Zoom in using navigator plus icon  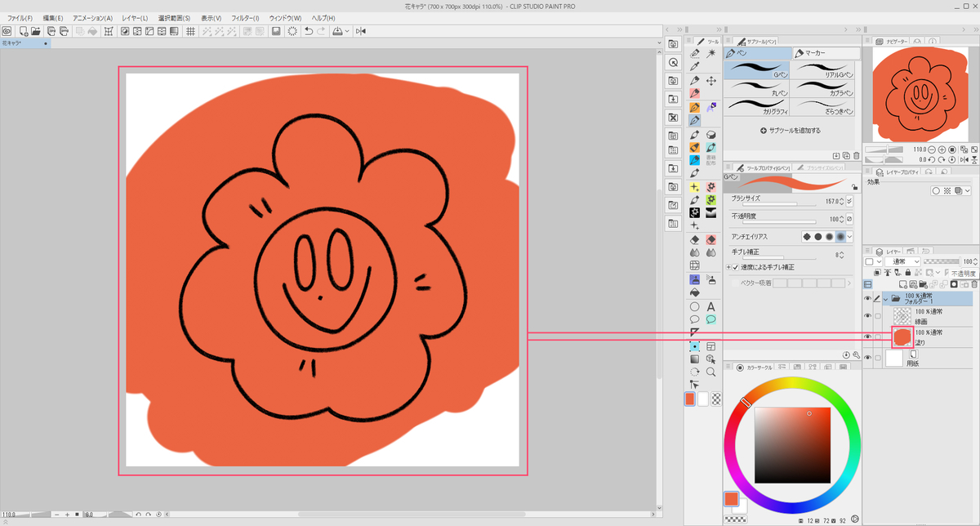942,149
